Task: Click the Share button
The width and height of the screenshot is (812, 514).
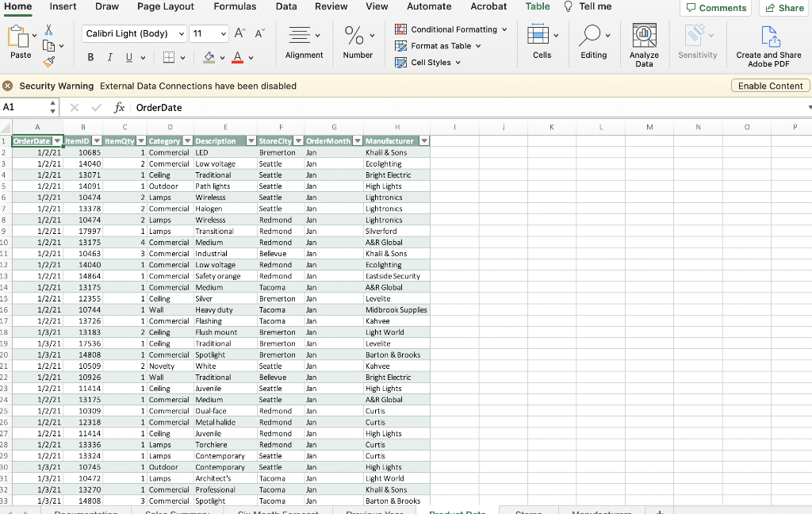Action: (x=784, y=8)
